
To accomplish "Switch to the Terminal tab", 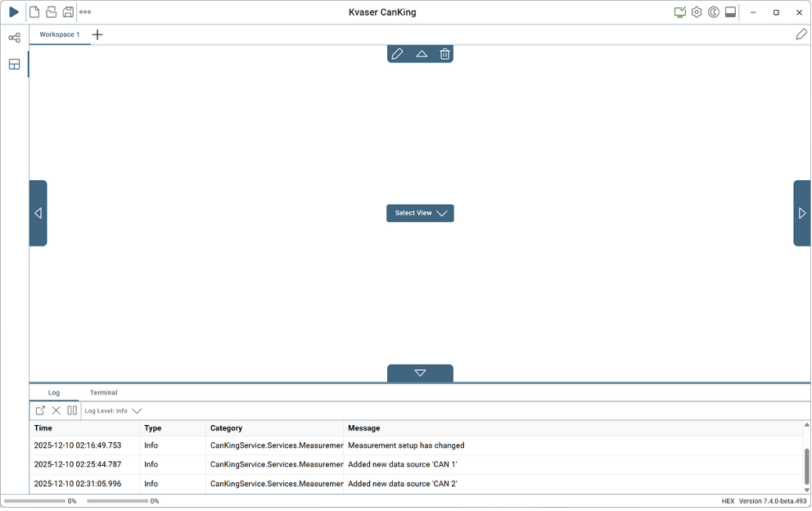I will (x=103, y=392).
